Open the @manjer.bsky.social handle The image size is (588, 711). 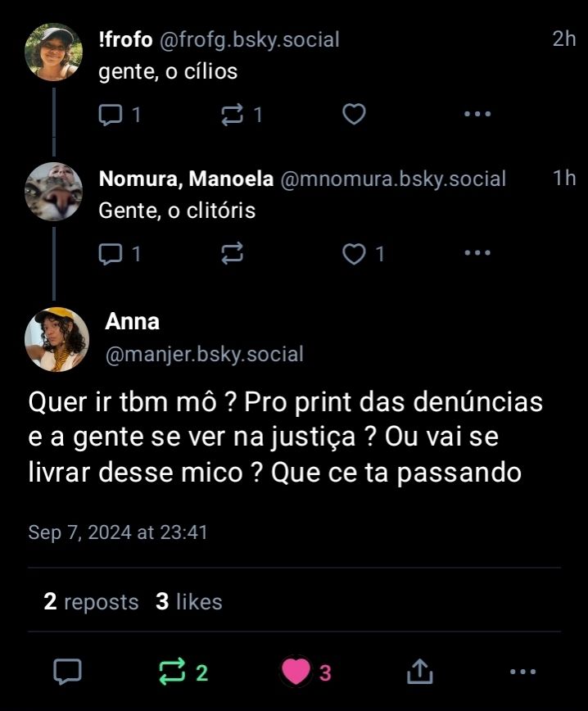click(204, 355)
